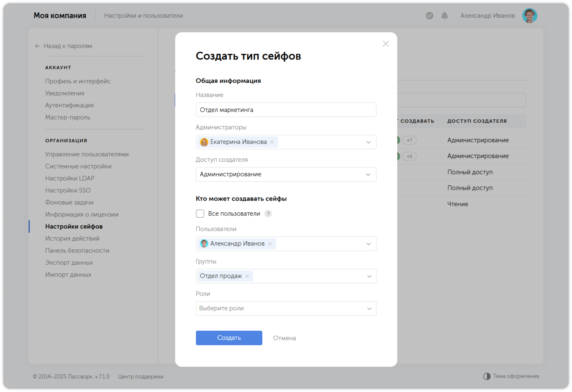
Task: Enable the Все пользователи checkbox
Action: click(x=200, y=214)
